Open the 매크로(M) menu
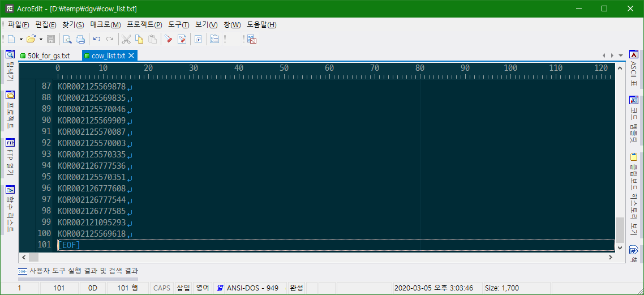This screenshot has width=644, height=295. point(106,25)
